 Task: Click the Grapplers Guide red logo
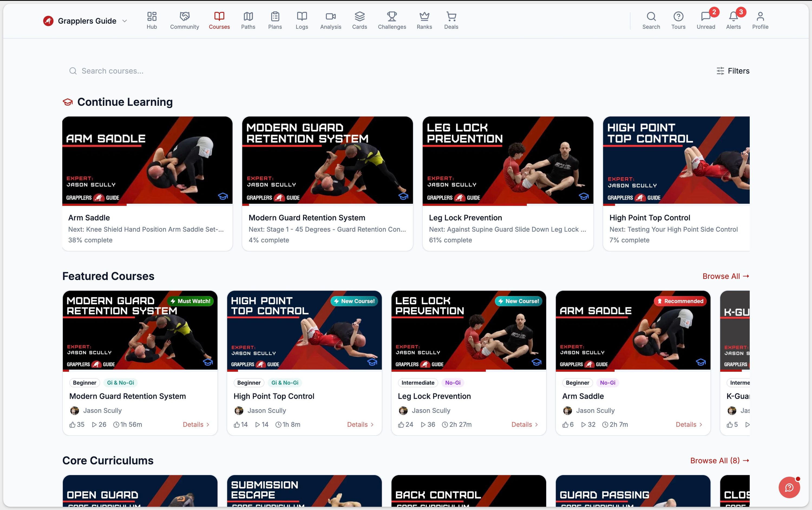tap(48, 21)
